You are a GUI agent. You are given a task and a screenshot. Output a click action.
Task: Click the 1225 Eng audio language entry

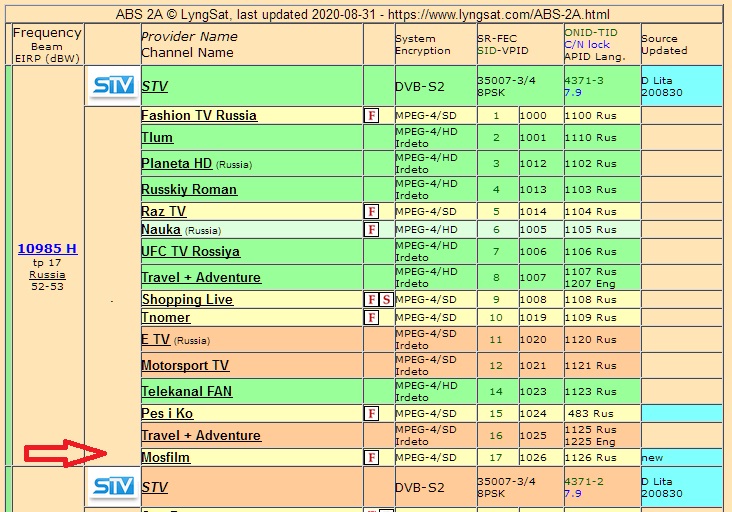pos(590,442)
